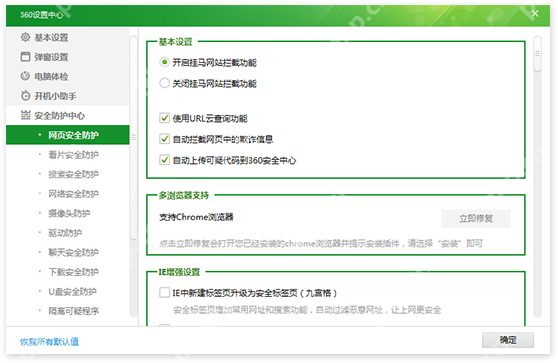
Task: Open 基本设置 in the sidebar
Action: click(67, 37)
